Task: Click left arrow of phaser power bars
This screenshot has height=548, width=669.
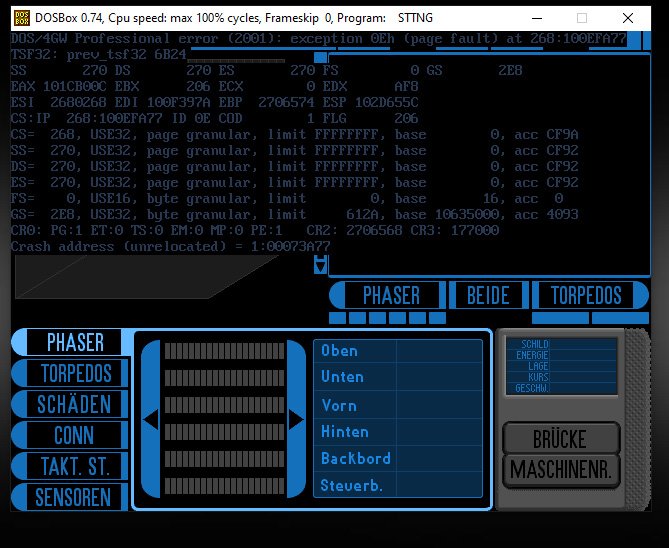Action: coord(151,419)
